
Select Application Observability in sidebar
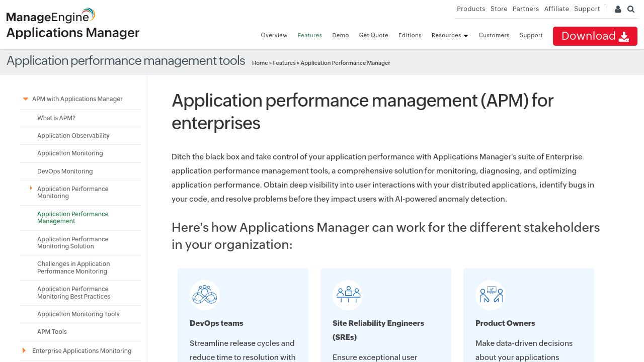[73, 136]
